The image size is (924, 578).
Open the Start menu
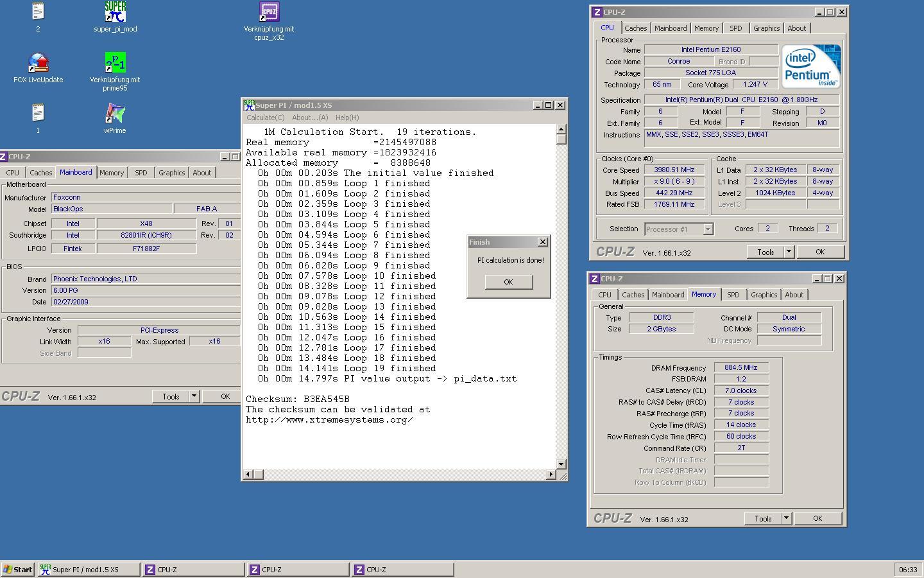click(18, 569)
